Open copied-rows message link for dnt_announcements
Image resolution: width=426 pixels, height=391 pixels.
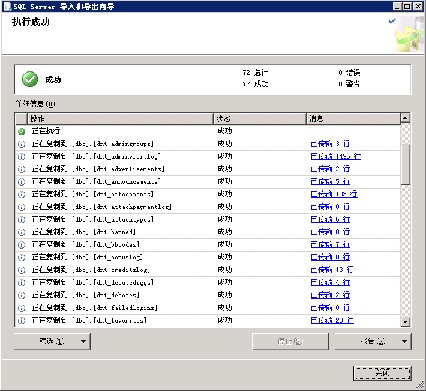(x=330, y=182)
